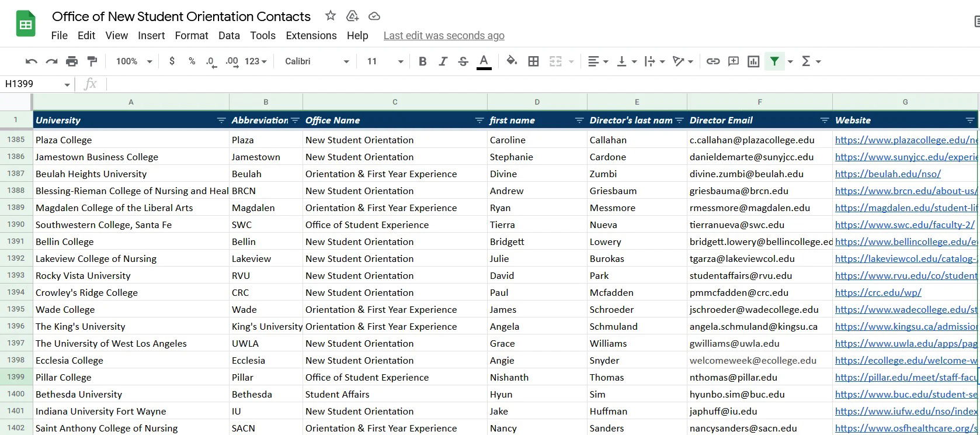
Task: Click the merge cells icon
Action: coord(555,61)
